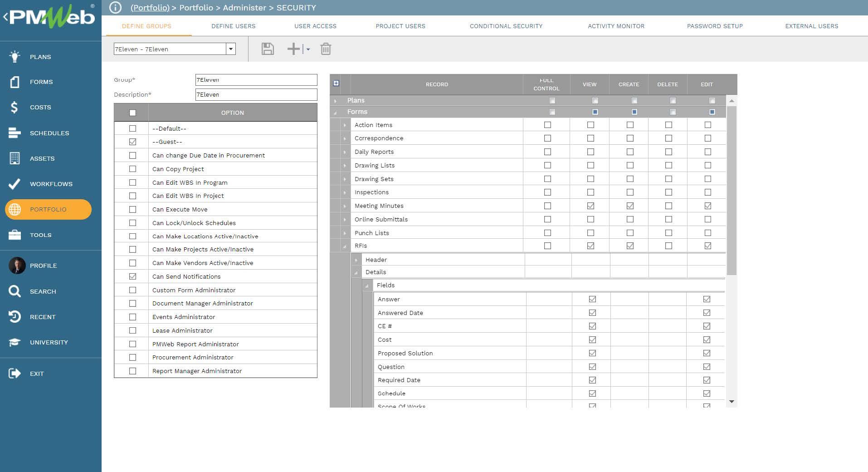Viewport: 868px width, 472px height.
Task: Open the add button dropdown arrow
Action: tap(308, 49)
